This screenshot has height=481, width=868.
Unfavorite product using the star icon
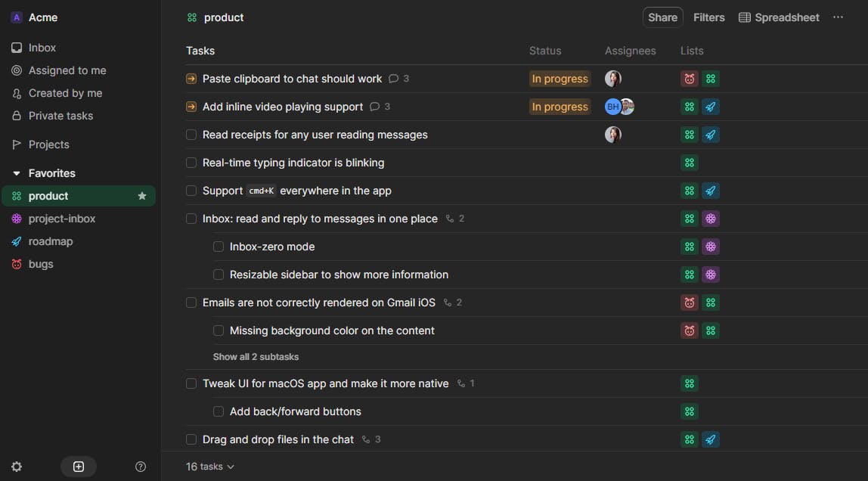click(142, 196)
